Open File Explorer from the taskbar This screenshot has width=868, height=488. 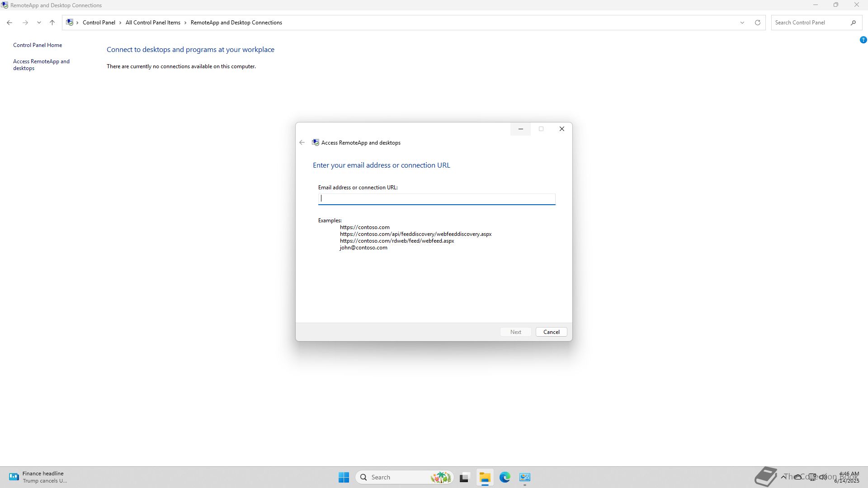tap(485, 477)
